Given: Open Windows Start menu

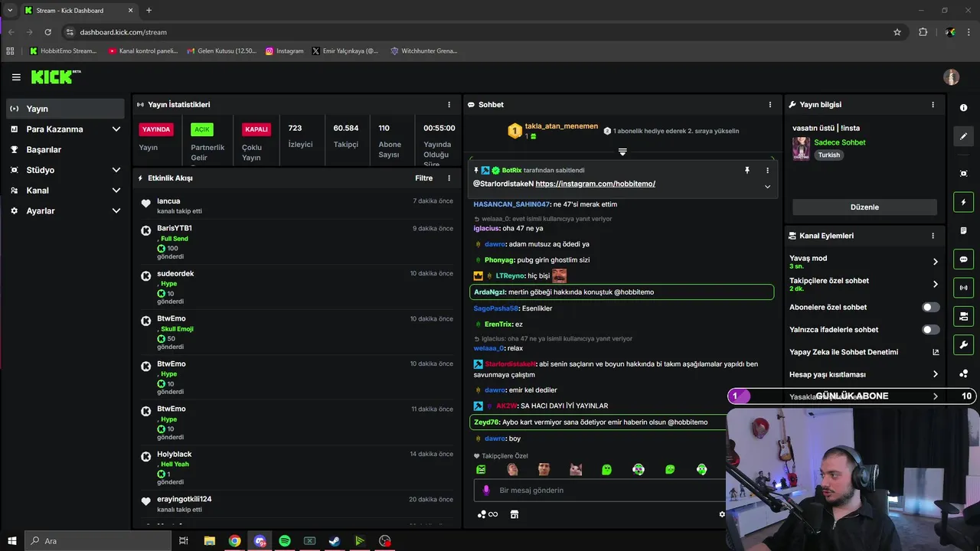Looking at the screenshot, I should tap(11, 541).
